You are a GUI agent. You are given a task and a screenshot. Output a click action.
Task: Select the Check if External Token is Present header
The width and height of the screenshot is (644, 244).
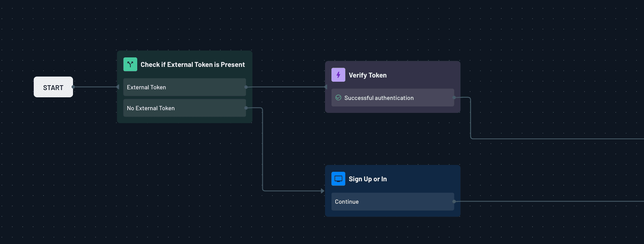[x=192, y=64]
